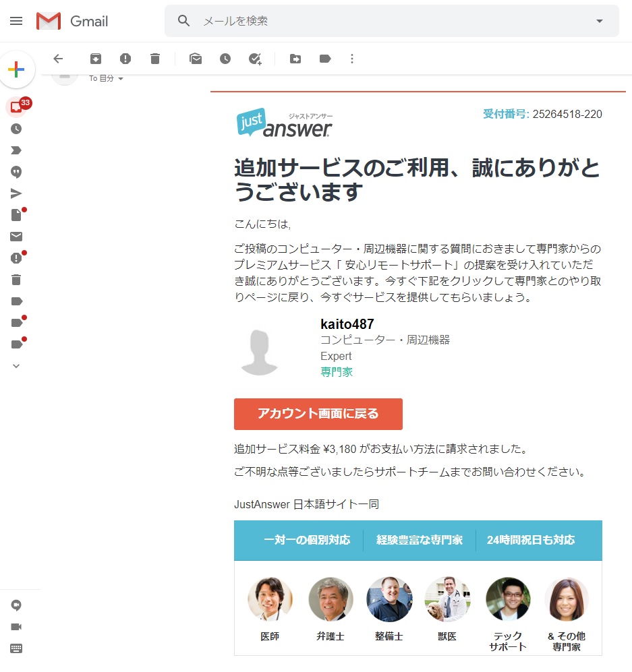Open Trash folder in sidebar
Viewport: 632px width, 672px height.
(16, 280)
